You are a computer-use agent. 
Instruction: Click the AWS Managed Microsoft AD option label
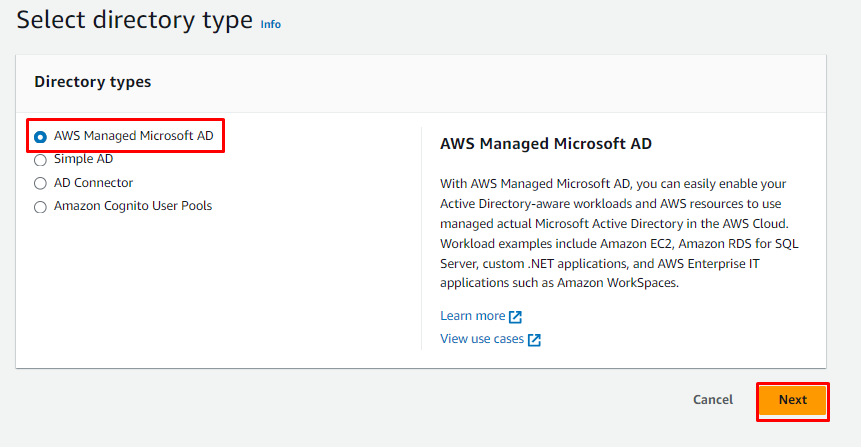133,135
